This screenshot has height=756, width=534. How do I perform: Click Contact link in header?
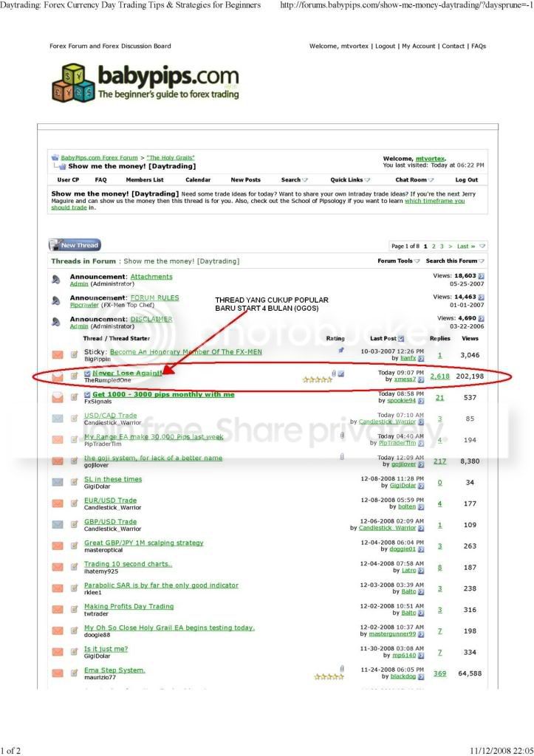click(x=453, y=47)
